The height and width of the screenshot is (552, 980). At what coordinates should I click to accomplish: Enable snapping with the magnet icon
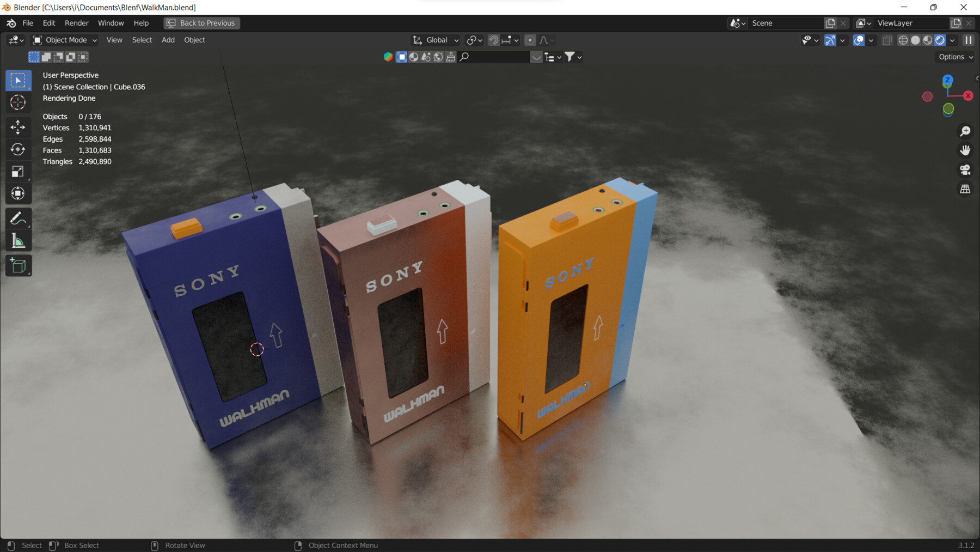[493, 40]
